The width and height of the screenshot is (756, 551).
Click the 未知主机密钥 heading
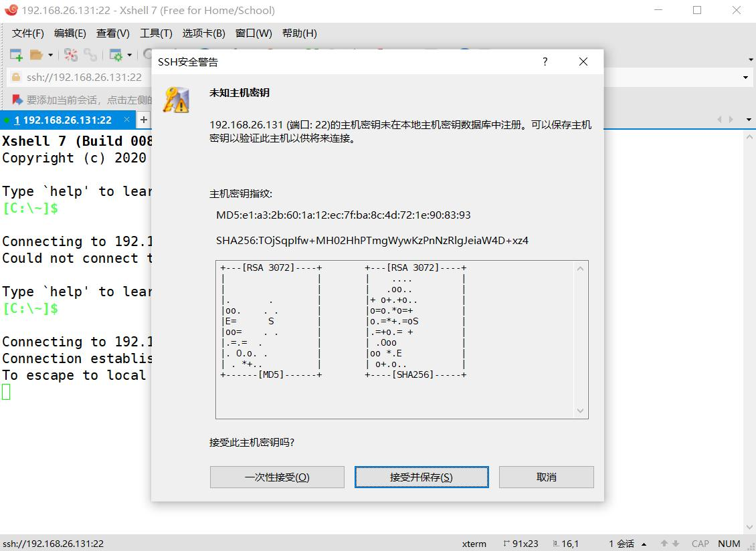[x=239, y=92]
